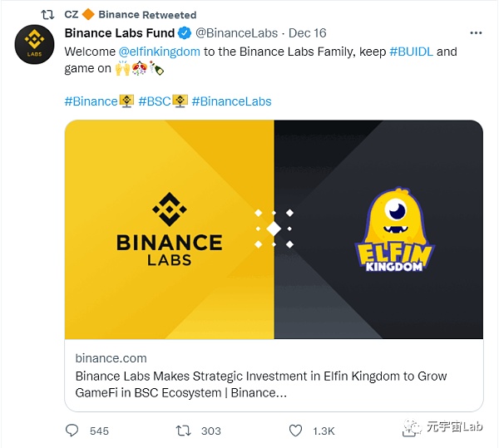Click the reply comment icon

[72, 430]
